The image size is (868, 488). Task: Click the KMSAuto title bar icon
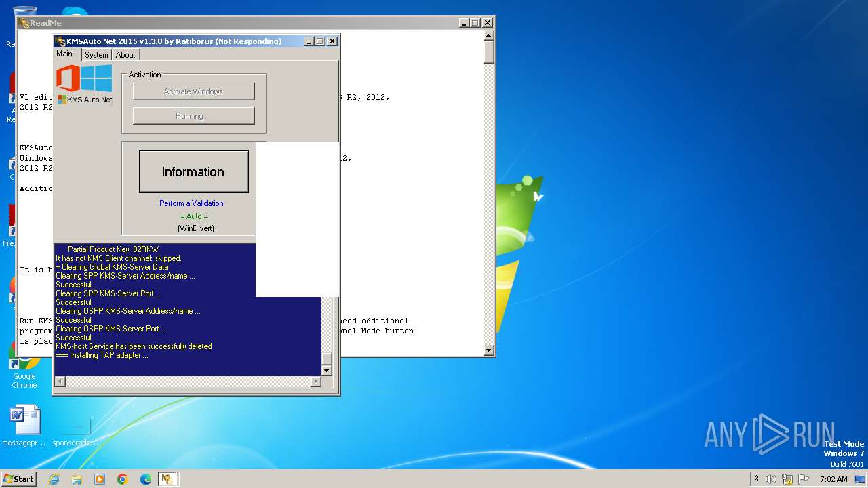[x=60, y=41]
